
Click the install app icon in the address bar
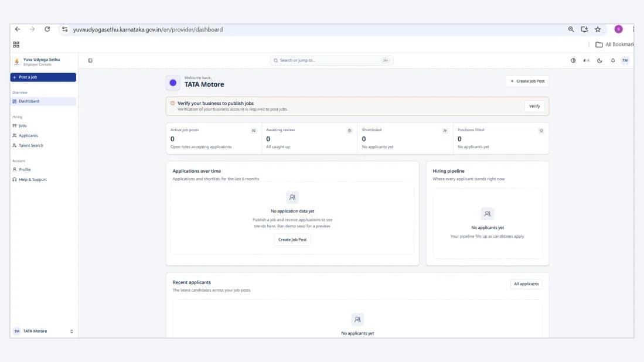(x=584, y=29)
